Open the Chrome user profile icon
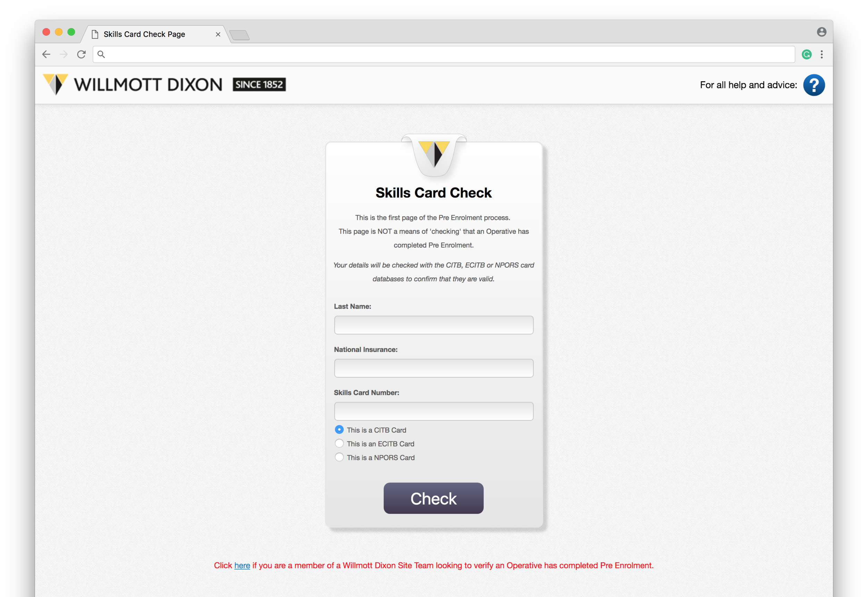 821,32
